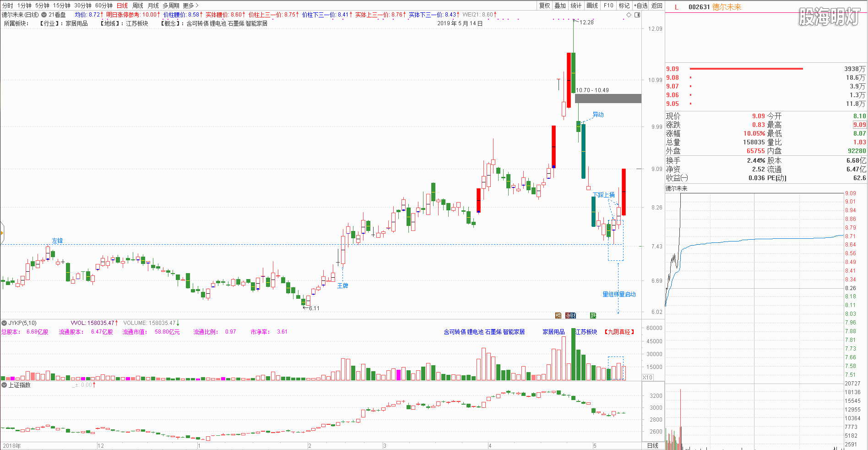Switch to the 周线 weekly chart
Viewport: 868px width, 450px height.
pos(138,5)
